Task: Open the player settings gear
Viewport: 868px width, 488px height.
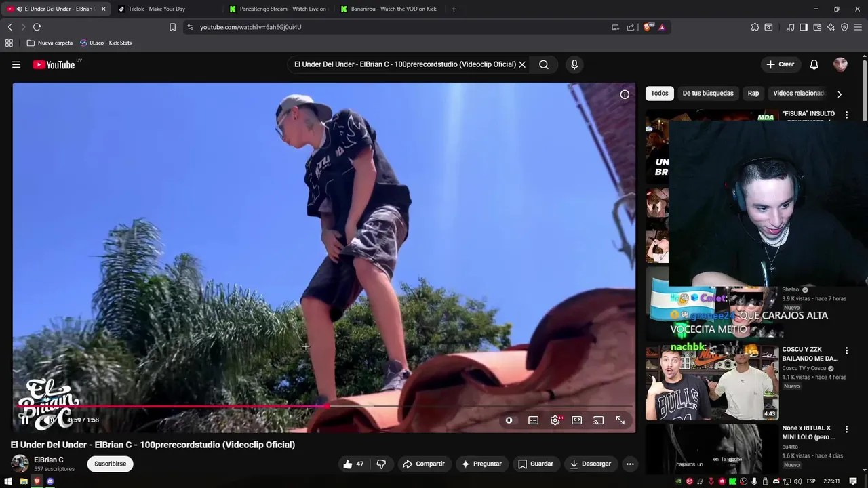Action: click(x=555, y=420)
